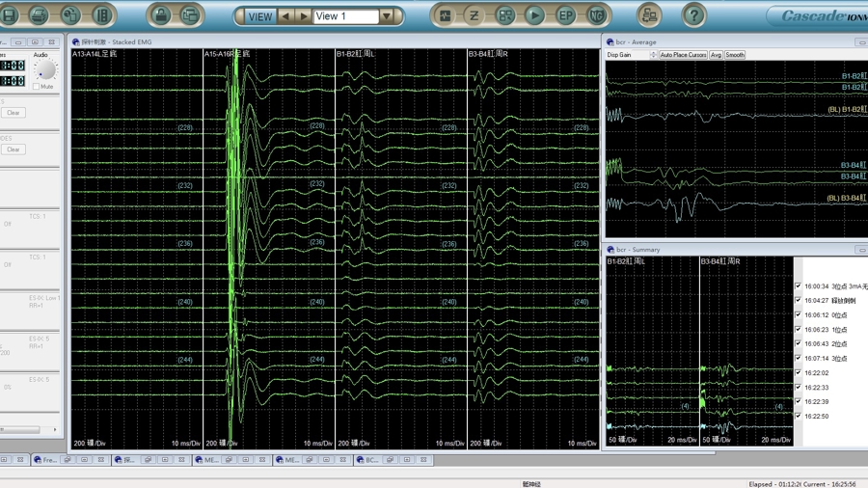Click Auto Place Cursors button
Viewport: 868px width, 488px height.
(683, 55)
